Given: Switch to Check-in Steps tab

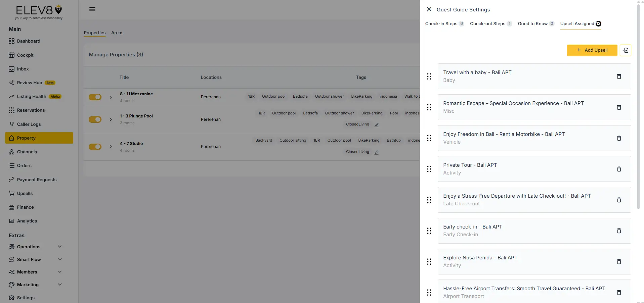Looking at the screenshot, I should 444,24.
